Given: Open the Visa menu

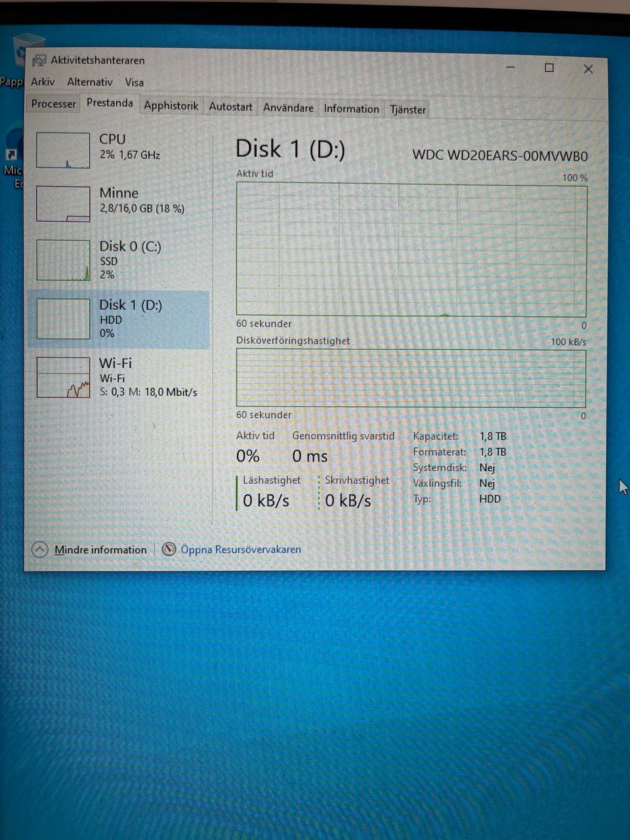Looking at the screenshot, I should pos(135,83).
